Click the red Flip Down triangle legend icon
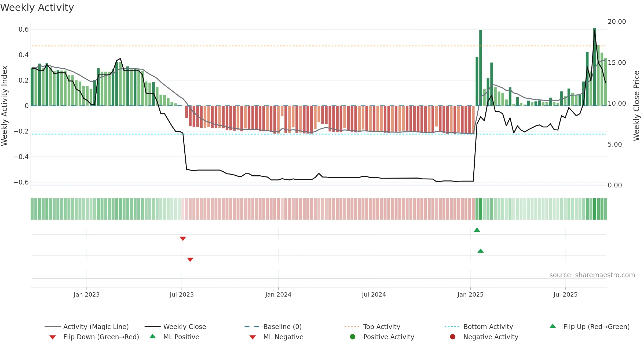 53,337
